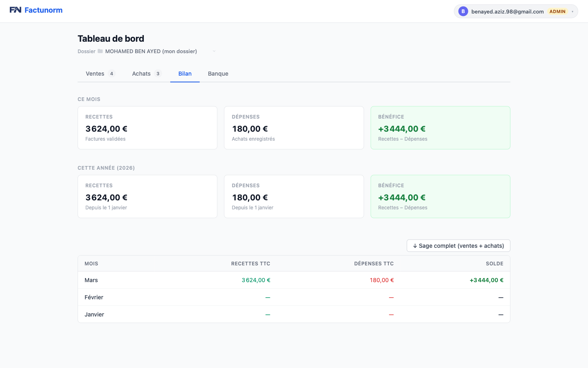Click the Factunorm brand name link

[x=43, y=10]
